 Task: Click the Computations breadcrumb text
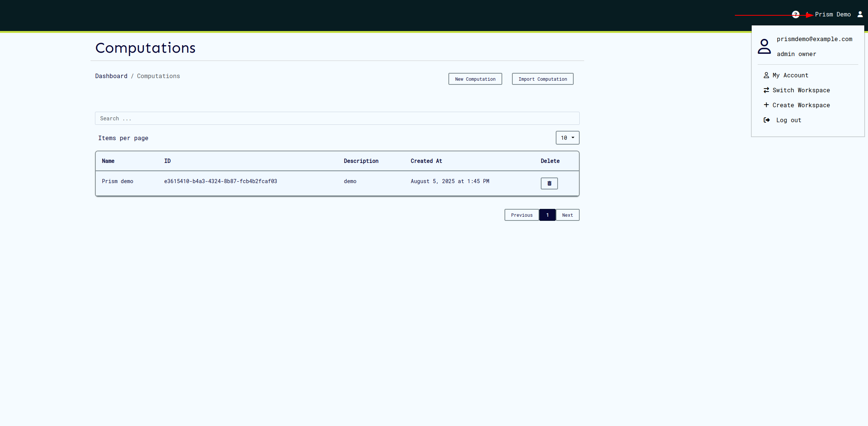158,76
